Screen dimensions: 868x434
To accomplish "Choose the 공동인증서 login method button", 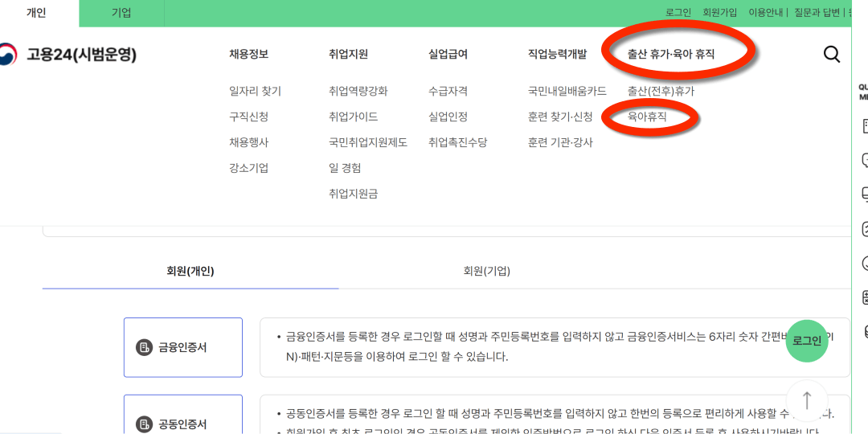I will coord(183,414).
